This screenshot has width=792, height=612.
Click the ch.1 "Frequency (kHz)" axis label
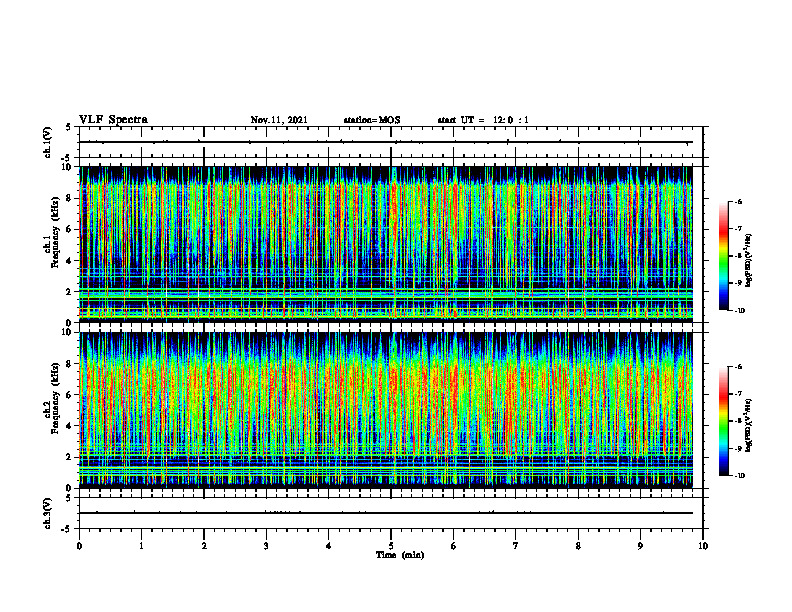point(55,233)
